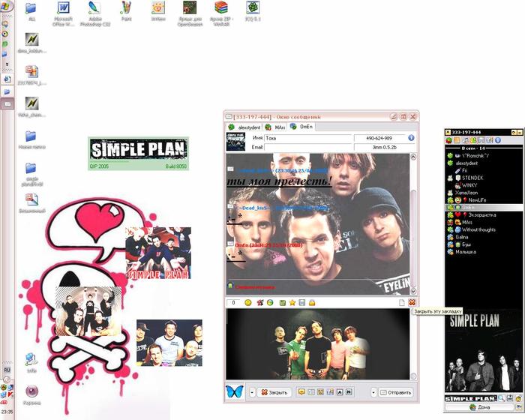Collapse the 'В сети - 14' group header
Screen dimensions: 525x420
(x=484, y=148)
